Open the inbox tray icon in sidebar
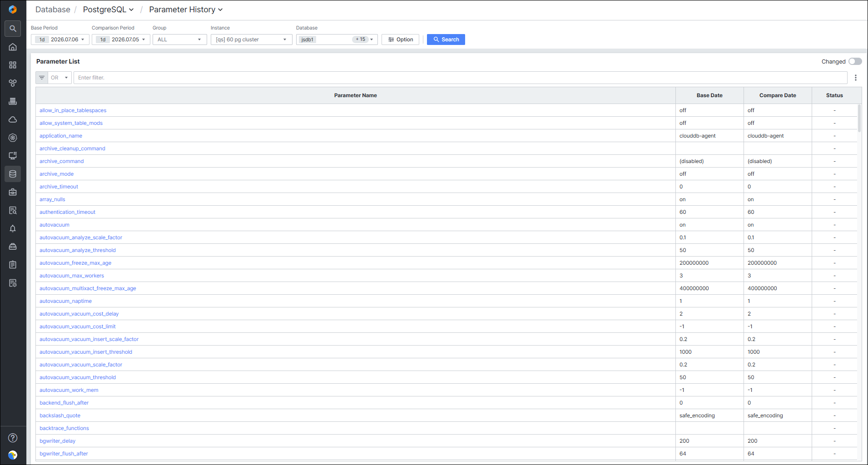This screenshot has height=465, width=868. click(13, 247)
